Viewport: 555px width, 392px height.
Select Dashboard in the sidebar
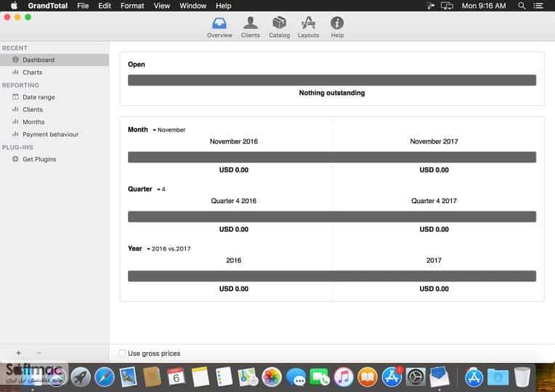[x=54, y=60]
